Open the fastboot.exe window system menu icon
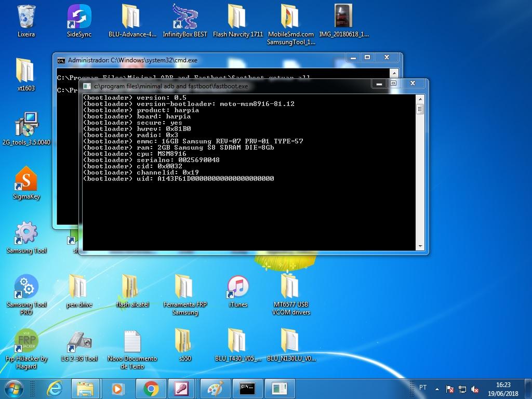Screen dimensions: 532x399 pos(87,86)
